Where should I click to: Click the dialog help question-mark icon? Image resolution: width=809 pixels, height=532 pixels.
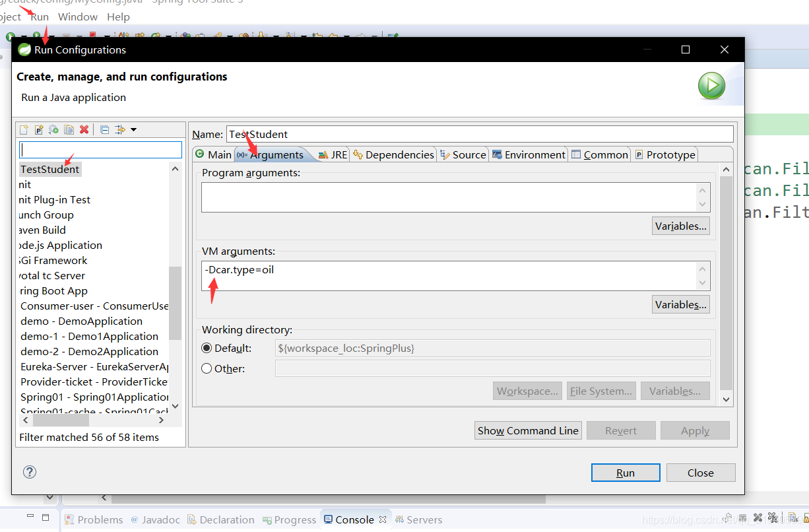click(x=30, y=472)
